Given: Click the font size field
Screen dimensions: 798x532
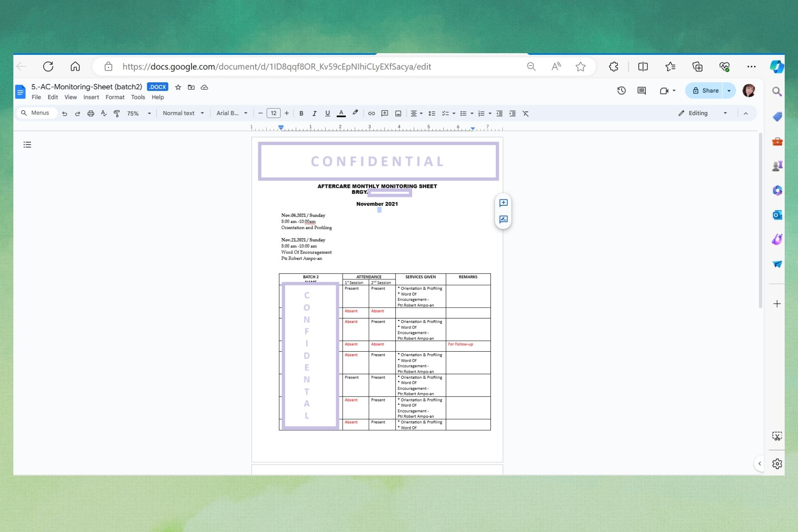Looking at the screenshot, I should (273, 113).
